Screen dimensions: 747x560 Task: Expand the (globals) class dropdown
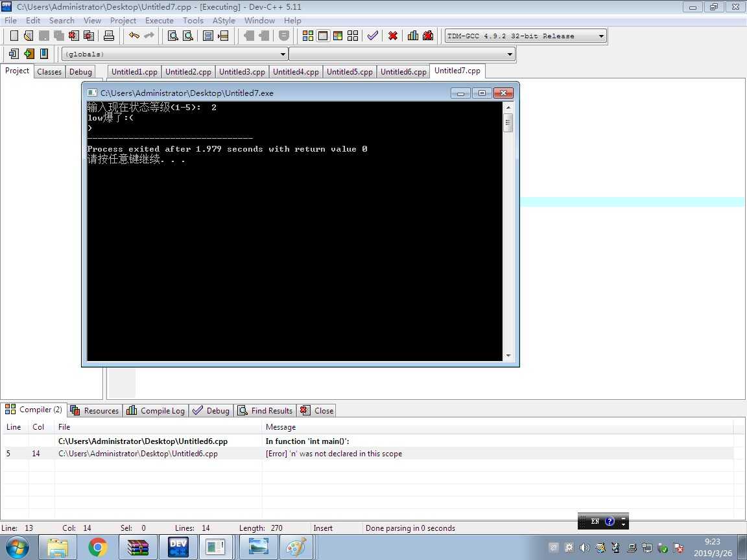pos(283,54)
